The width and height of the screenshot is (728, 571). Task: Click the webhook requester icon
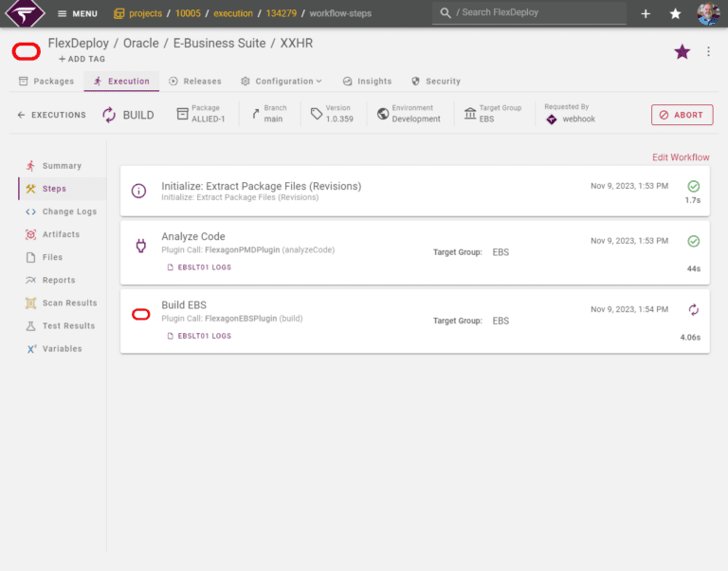(551, 120)
